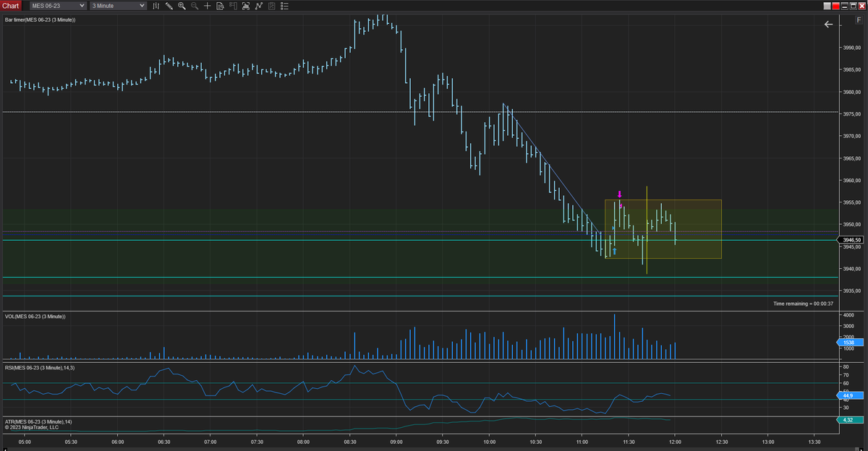The height and width of the screenshot is (451, 868).
Task: Click the zoom in magnifier
Action: [182, 6]
